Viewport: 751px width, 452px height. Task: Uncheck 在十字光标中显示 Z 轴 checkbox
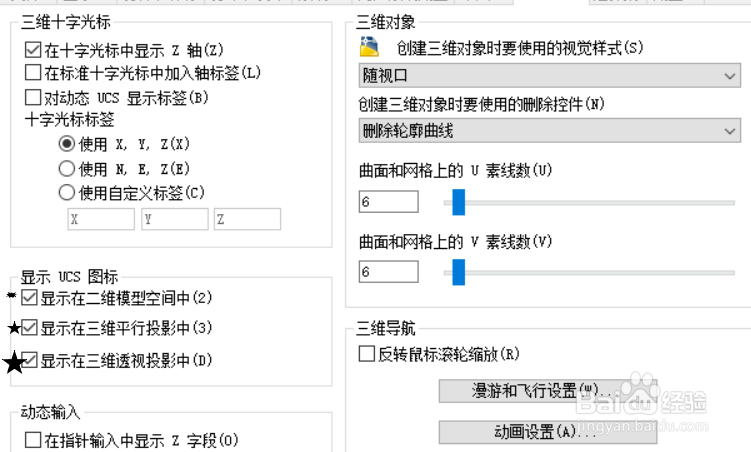click(33, 49)
